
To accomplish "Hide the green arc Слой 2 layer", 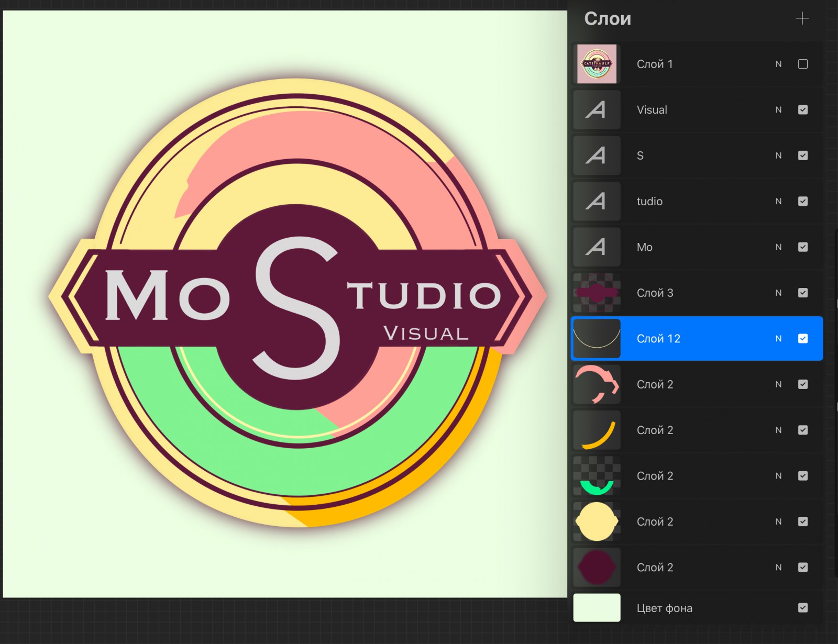I will (803, 476).
